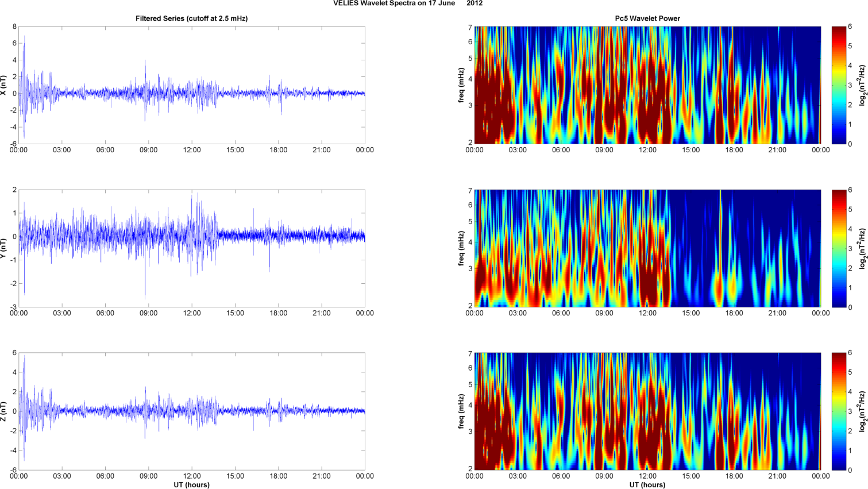Click 09:00 tick under Y time series
Screen dimensions: 868x489
pos(149,313)
